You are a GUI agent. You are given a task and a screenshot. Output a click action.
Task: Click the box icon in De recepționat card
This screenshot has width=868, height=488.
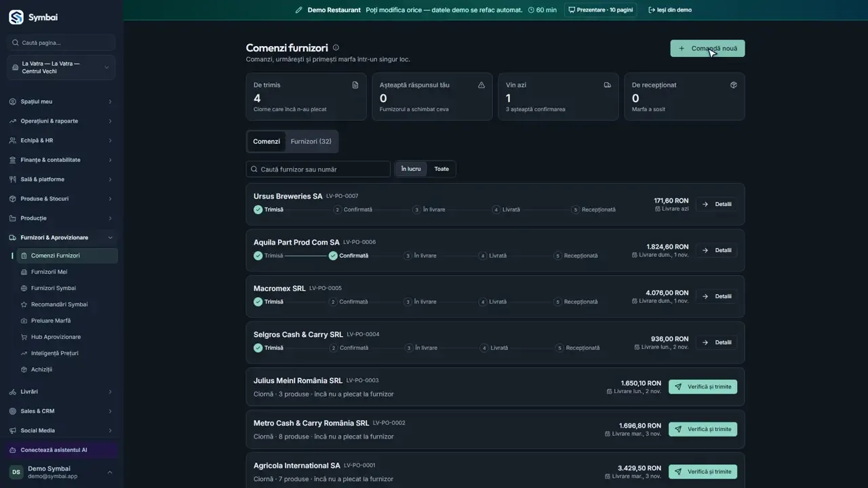734,85
